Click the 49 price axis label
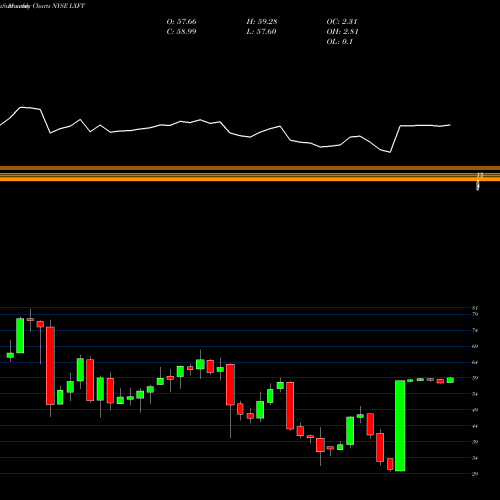This screenshot has width=500, height=500. point(475,410)
